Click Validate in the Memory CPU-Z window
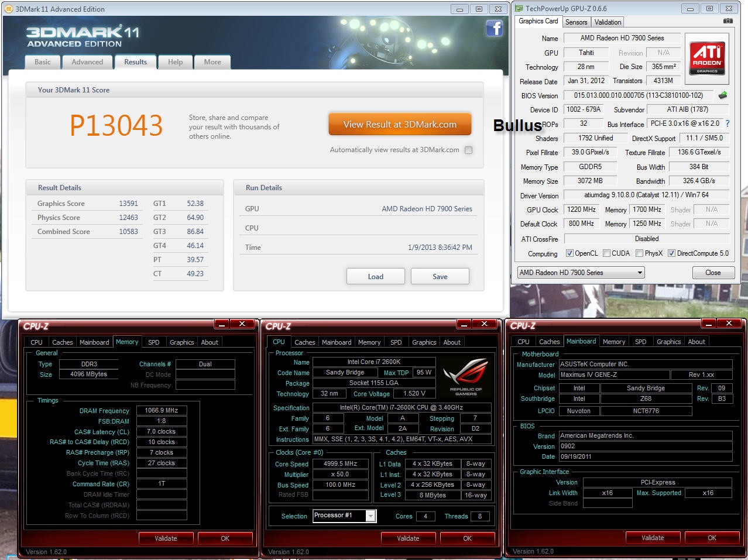748x560 pixels. click(x=166, y=538)
